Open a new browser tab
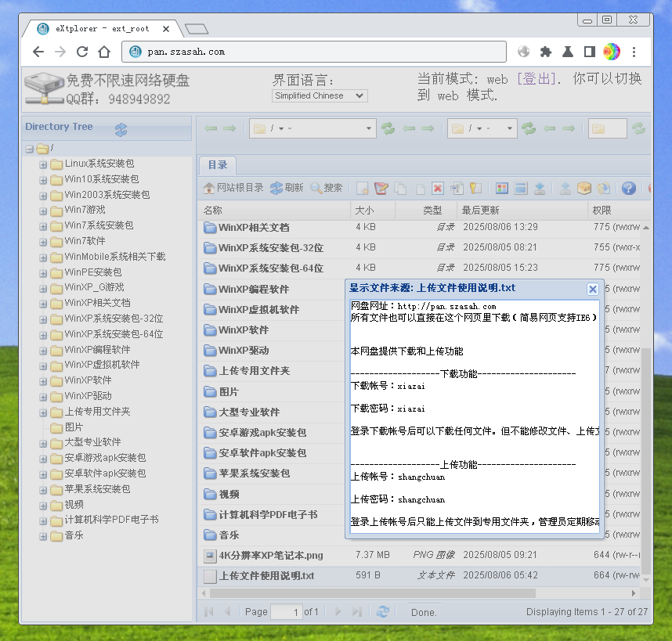Image resolution: width=672 pixels, height=641 pixels. pos(197,29)
